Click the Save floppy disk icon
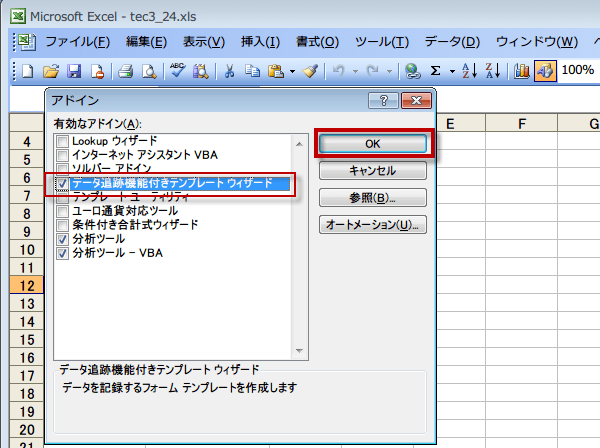The image size is (600, 448). coord(74,71)
